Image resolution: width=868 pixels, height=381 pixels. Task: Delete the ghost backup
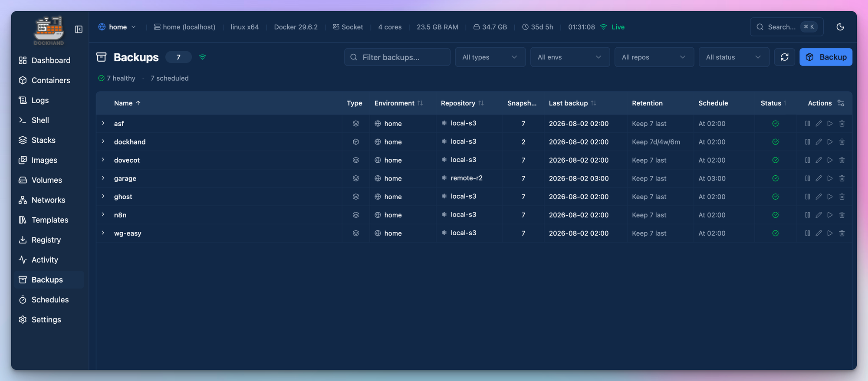pyautogui.click(x=842, y=197)
